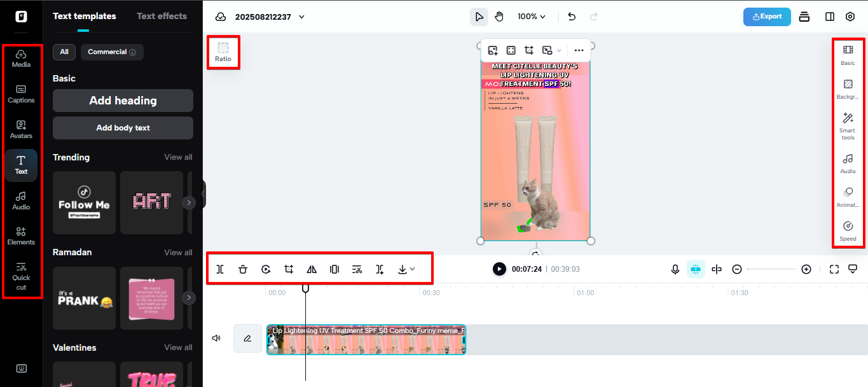Click the replace media icon in floating toolbar
The height and width of the screenshot is (387, 868).
[493, 50]
